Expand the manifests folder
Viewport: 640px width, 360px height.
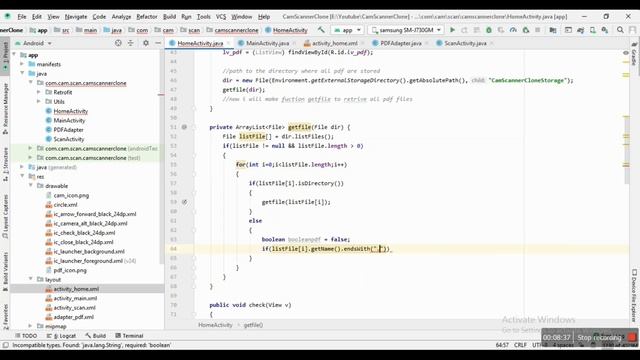(x=22, y=64)
